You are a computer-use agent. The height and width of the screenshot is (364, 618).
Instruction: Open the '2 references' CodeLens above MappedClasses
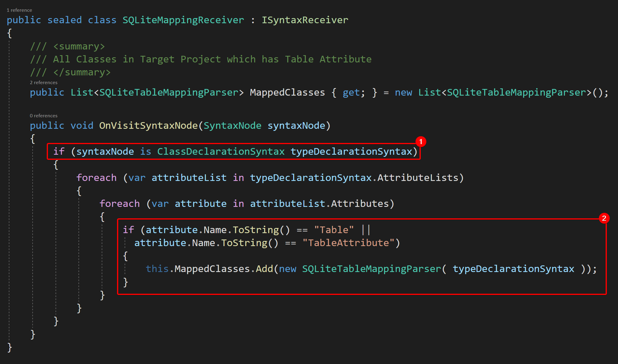pos(43,82)
